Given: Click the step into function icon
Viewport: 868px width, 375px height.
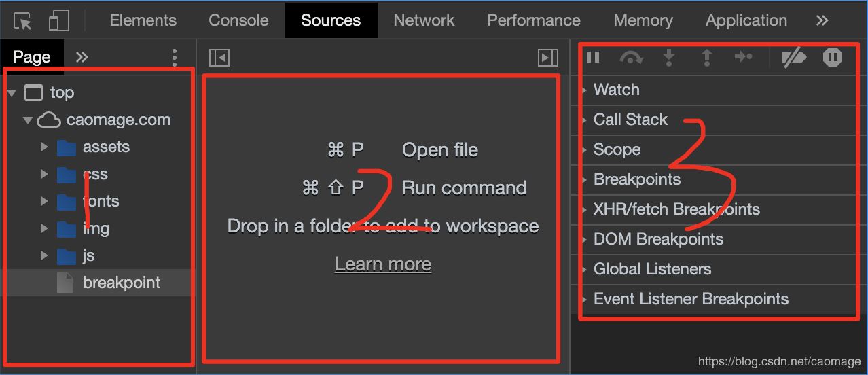Looking at the screenshot, I should 669,58.
